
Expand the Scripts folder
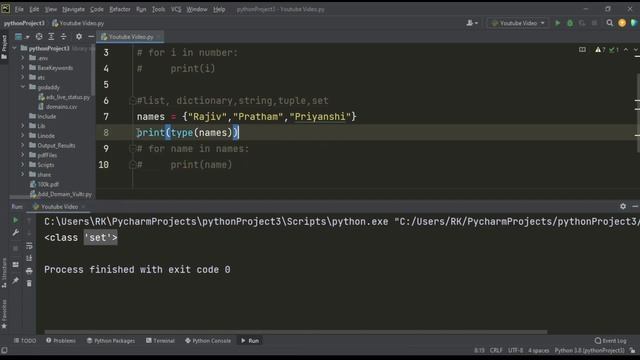23,164
